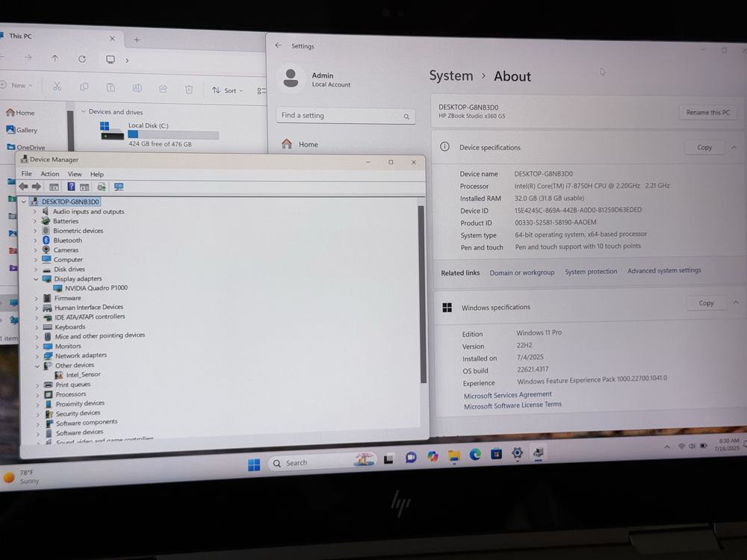The height and width of the screenshot is (560, 747).
Task: Click the Local Disk (C:) usage bar
Action: click(173, 135)
